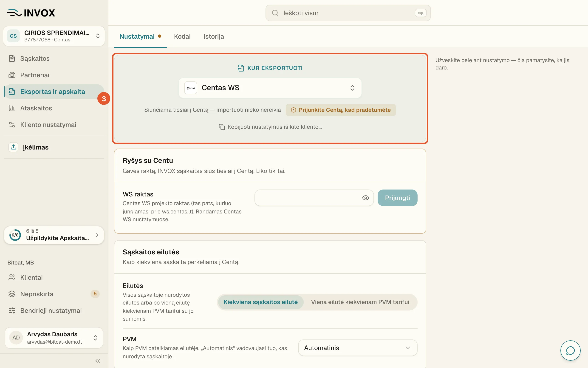Click Nepriskirta layers icon
The image size is (588, 368).
(x=12, y=294)
